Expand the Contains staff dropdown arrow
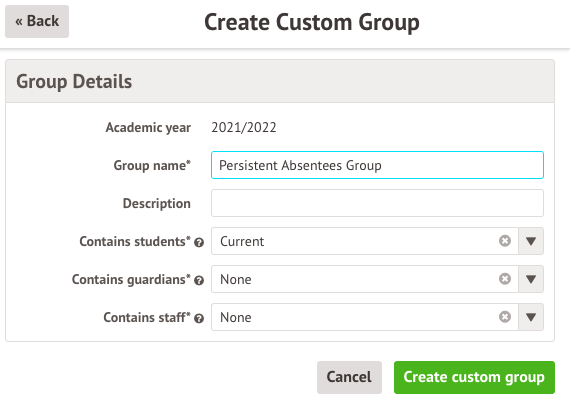The image size is (570, 403). click(x=531, y=317)
